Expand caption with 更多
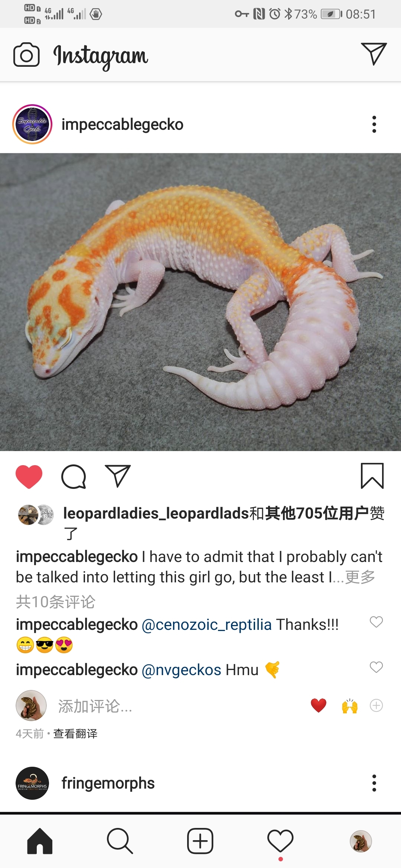Viewport: 401px width, 868px height. 360,577
